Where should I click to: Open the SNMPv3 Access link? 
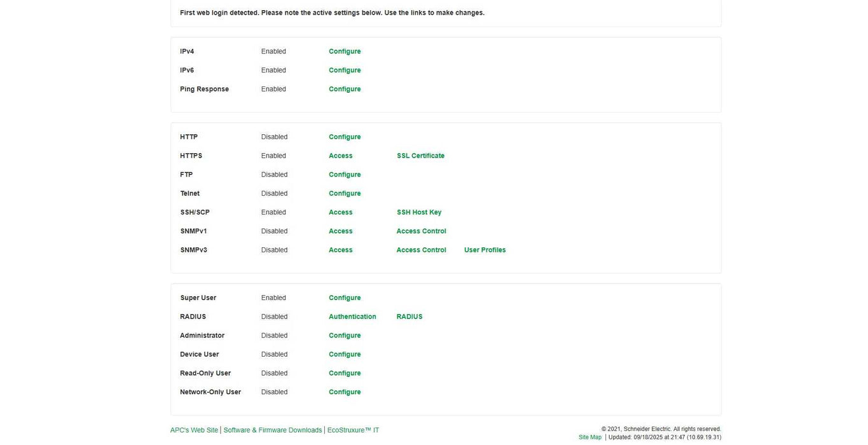(x=340, y=250)
